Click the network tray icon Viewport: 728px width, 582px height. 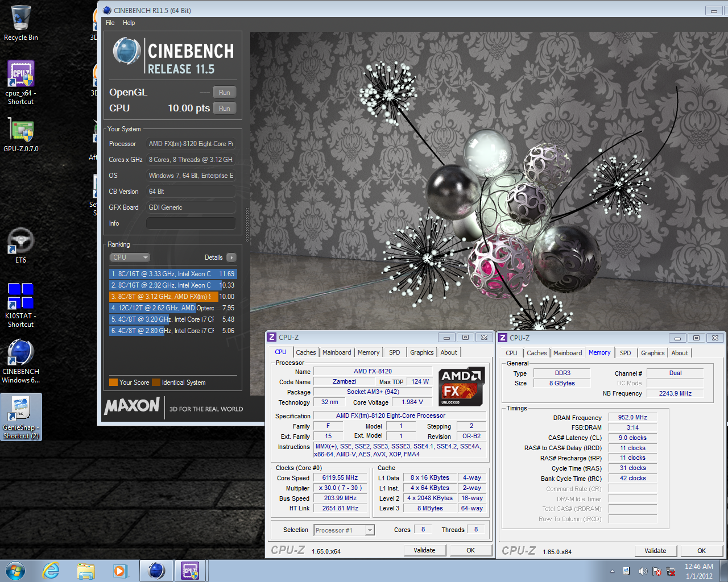(671, 571)
